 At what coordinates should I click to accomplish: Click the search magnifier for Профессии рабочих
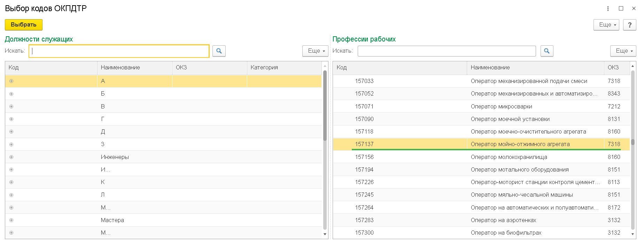click(546, 51)
